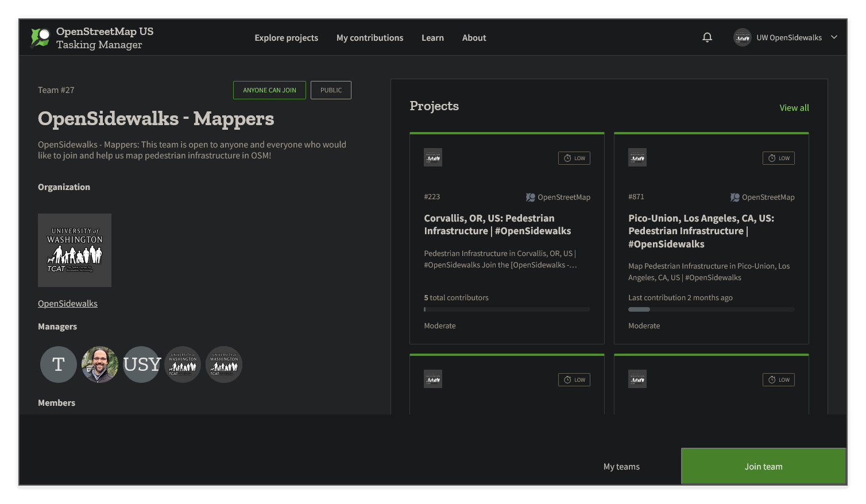Open the notifications bell
The image size is (866, 504).
pos(707,37)
